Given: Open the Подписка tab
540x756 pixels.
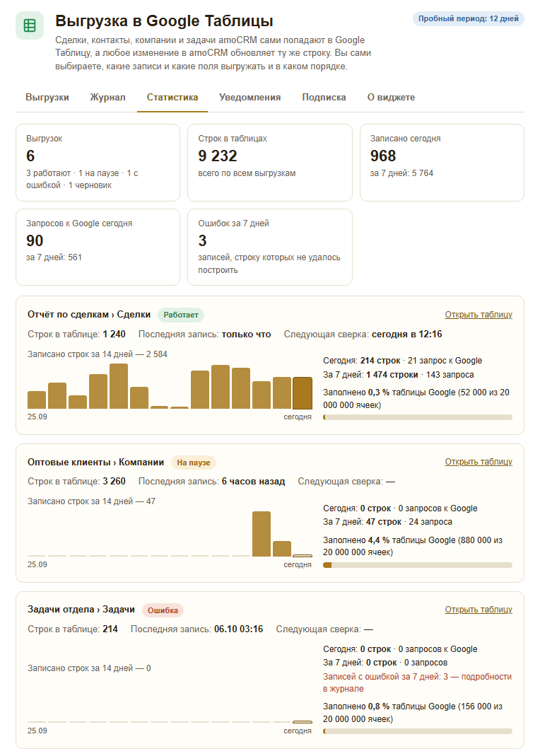Looking at the screenshot, I should [324, 98].
